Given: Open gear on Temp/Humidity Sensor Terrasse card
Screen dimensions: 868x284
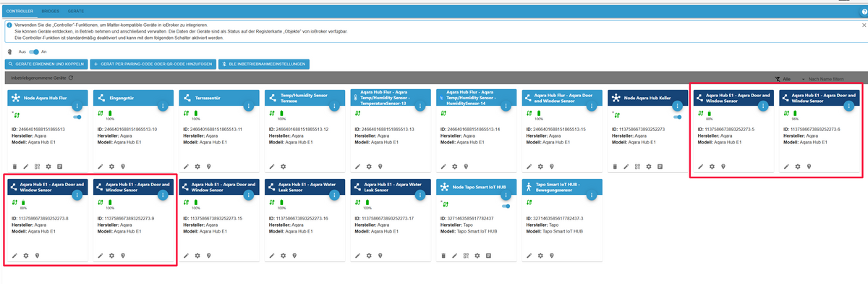Looking at the screenshot, I should click(283, 166).
